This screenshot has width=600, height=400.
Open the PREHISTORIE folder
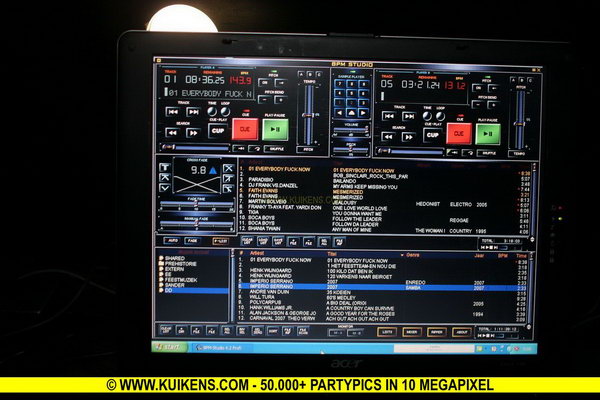[178, 264]
